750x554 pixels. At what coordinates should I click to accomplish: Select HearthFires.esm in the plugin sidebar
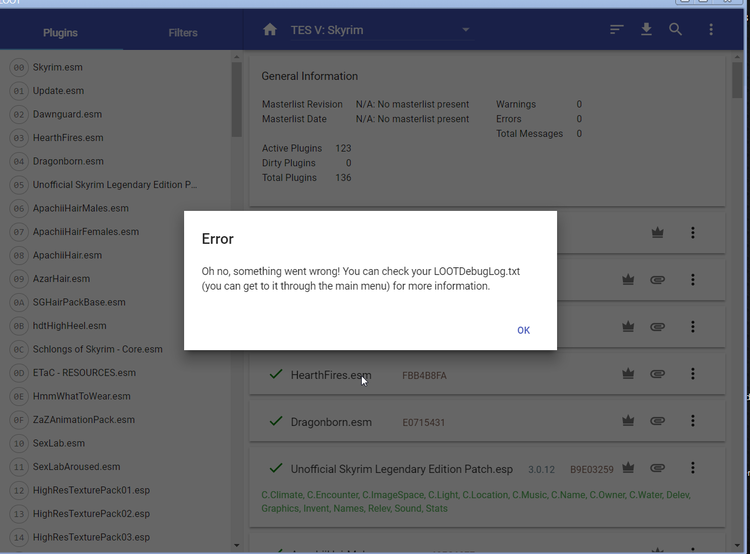pos(115,138)
